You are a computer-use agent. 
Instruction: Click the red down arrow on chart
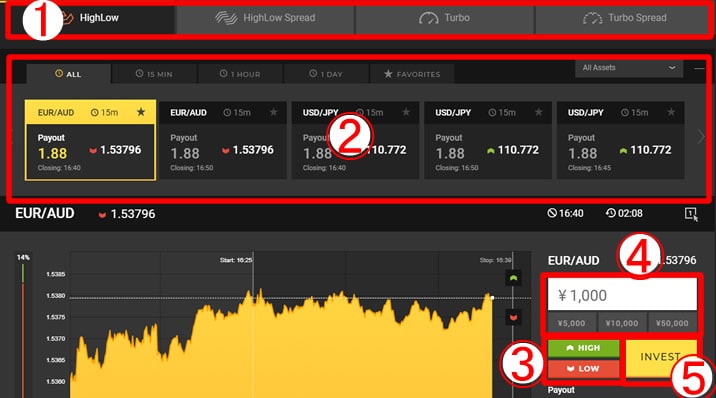coord(514,317)
